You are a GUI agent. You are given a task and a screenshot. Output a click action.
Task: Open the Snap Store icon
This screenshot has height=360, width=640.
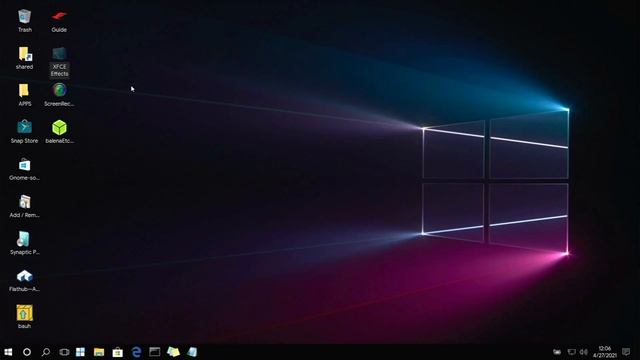[24, 127]
